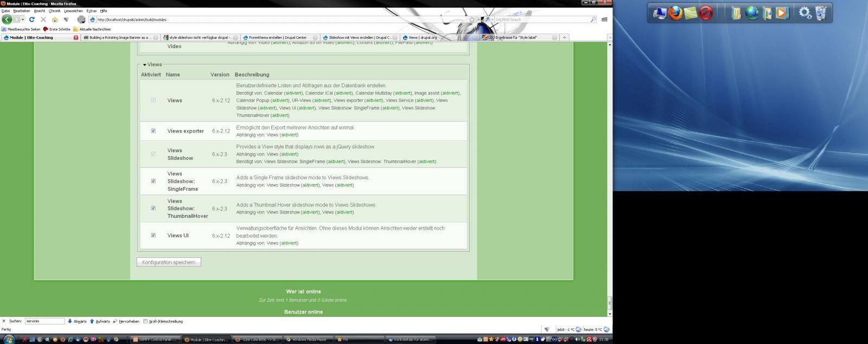
Task: Launch Firefox from the desktop dock
Action: 675,12
